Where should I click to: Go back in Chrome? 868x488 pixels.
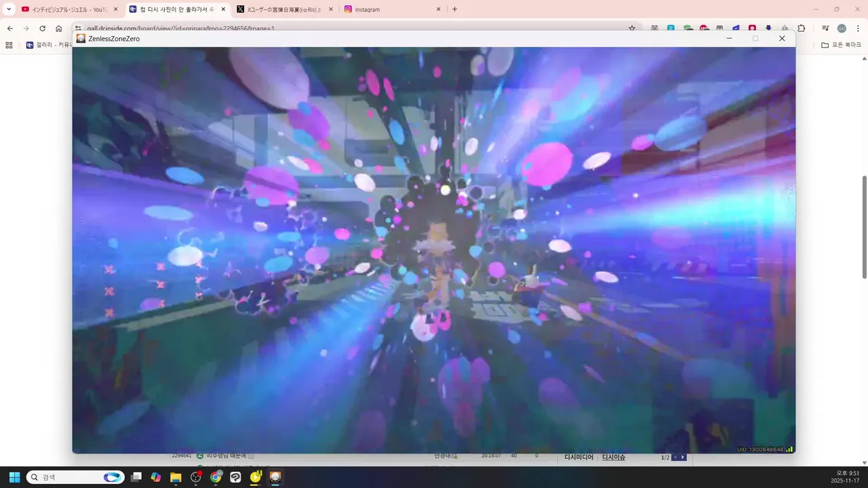(10, 28)
